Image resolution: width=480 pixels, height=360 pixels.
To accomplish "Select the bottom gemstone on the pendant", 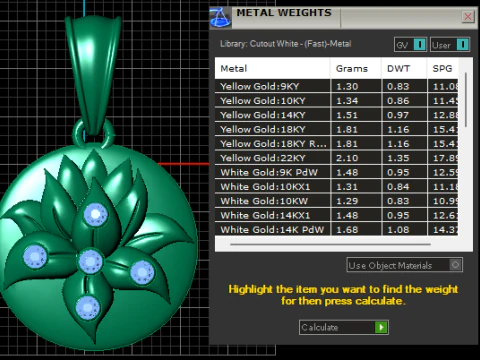I will (88, 308).
